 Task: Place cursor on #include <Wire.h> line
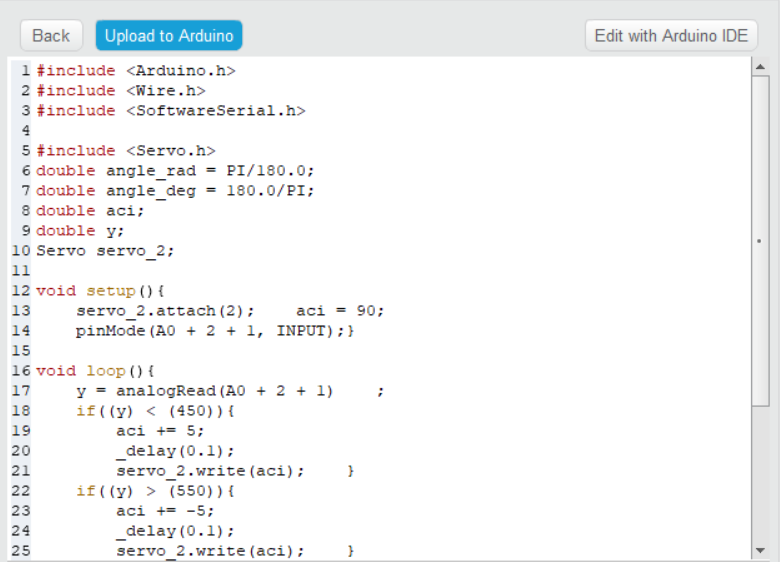point(120,91)
